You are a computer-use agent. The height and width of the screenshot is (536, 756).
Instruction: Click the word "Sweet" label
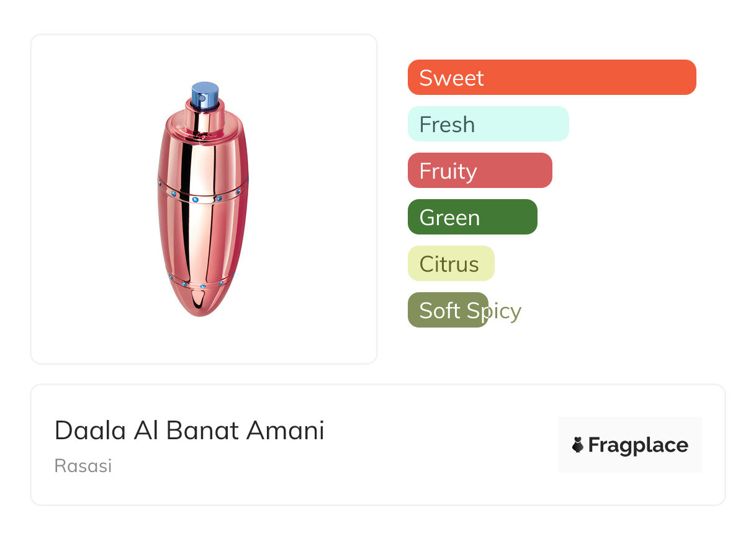click(x=451, y=78)
